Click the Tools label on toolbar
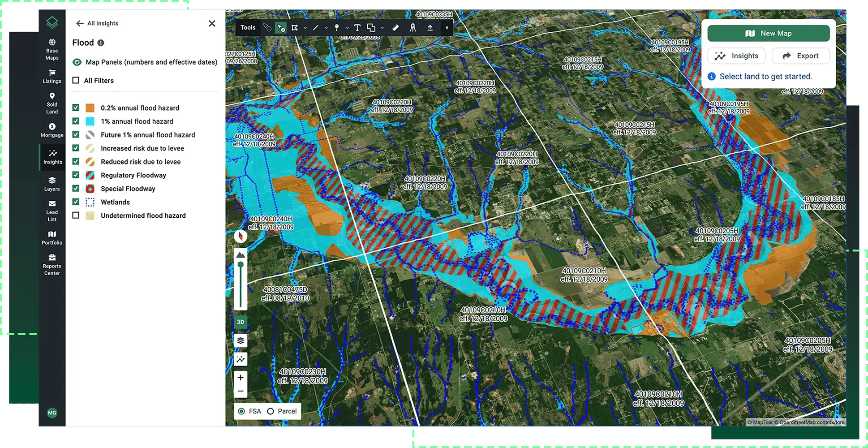This screenshot has height=448, width=868. click(248, 28)
